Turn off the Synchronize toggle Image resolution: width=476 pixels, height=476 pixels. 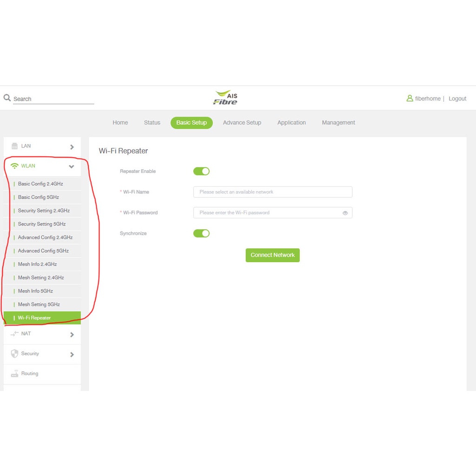[201, 233]
